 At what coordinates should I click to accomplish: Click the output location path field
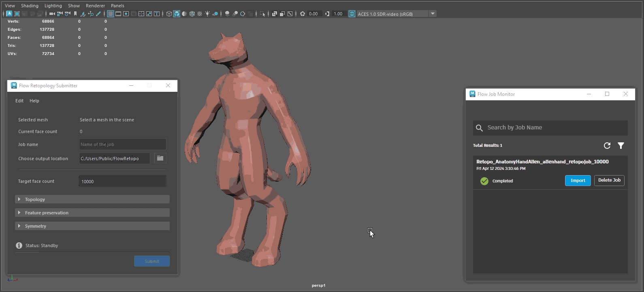pos(114,159)
